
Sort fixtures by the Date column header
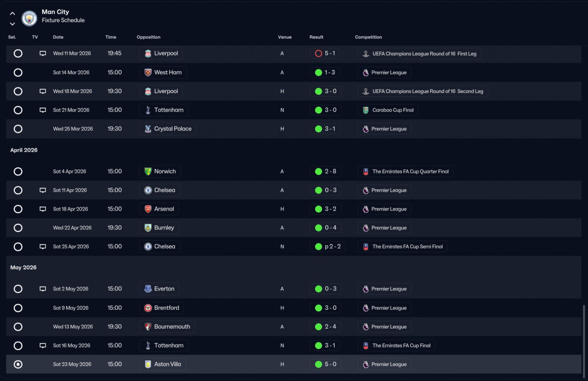58,37
